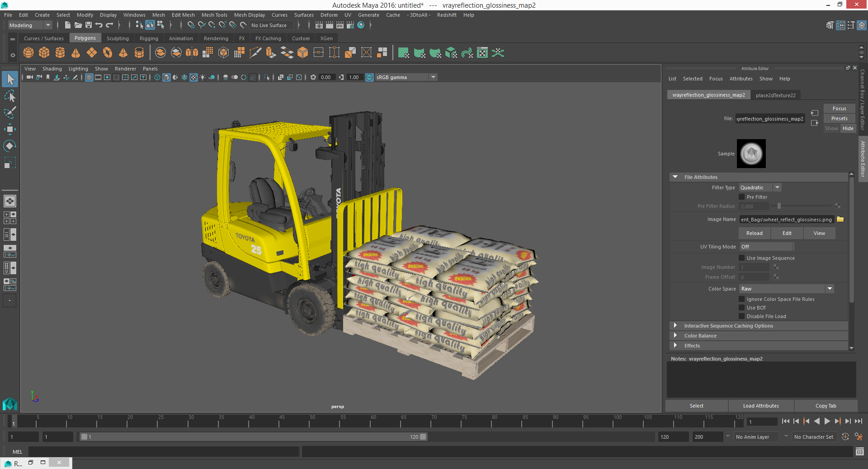Viewport: 868px width, 469px height.
Task: Click the playback range slider bar
Action: (x=253, y=437)
